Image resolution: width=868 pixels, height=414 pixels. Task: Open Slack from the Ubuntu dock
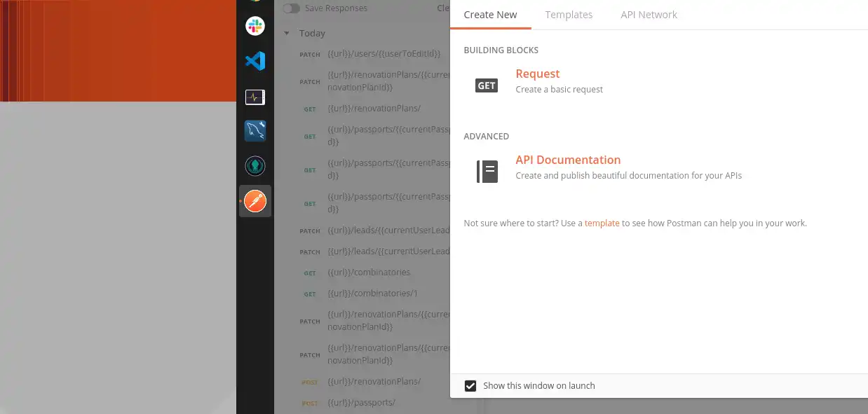tap(255, 27)
